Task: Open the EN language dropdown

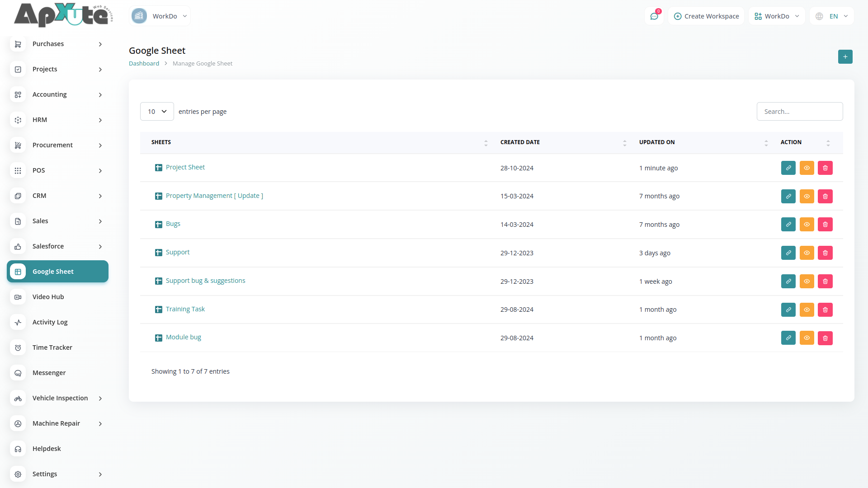Action: coord(832,16)
